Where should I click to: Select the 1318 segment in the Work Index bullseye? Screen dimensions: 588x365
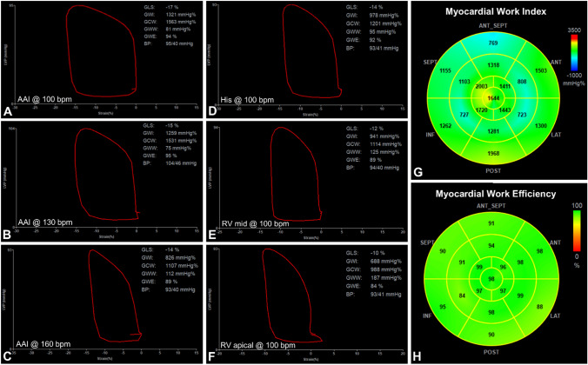tap(493, 65)
